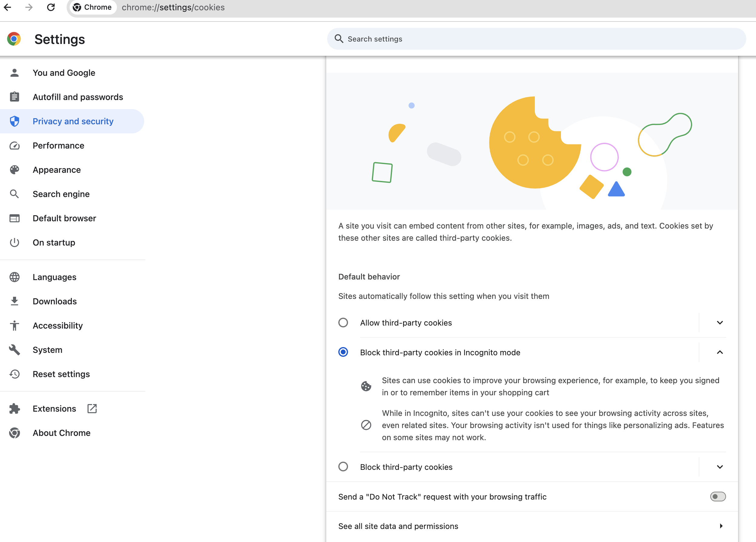756x542 pixels.
Task: Select Block third-party cookies in Incognito radio
Action: pyautogui.click(x=343, y=352)
